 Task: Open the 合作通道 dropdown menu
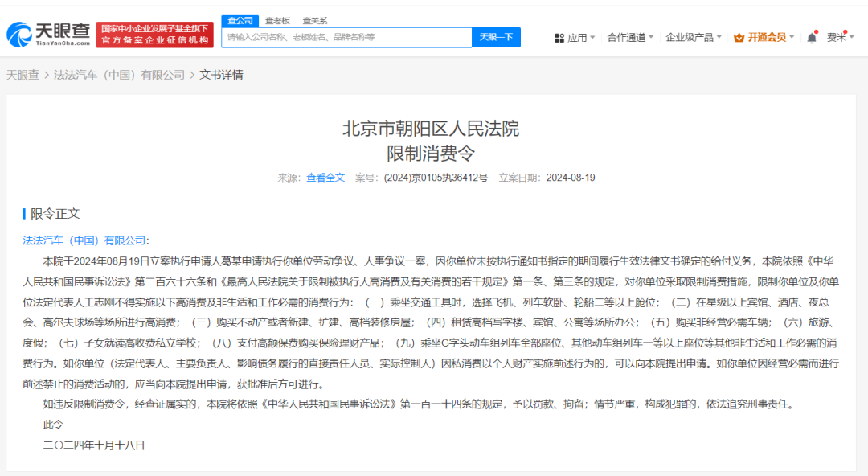click(630, 37)
